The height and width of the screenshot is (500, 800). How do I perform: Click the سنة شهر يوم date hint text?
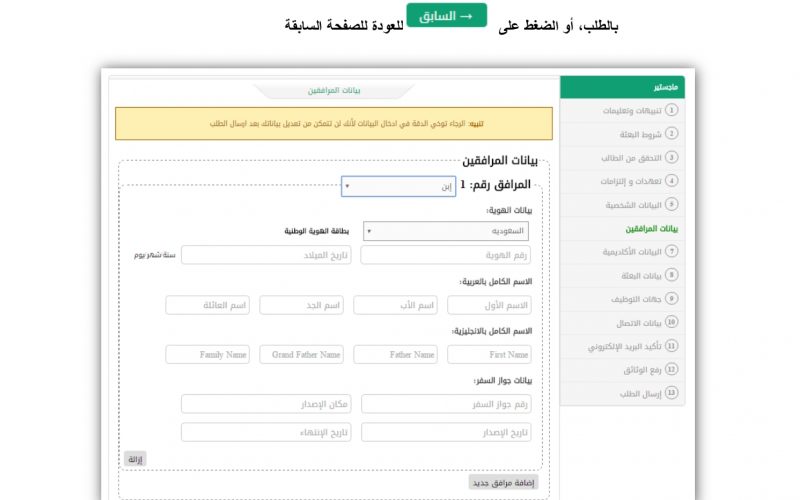click(155, 255)
